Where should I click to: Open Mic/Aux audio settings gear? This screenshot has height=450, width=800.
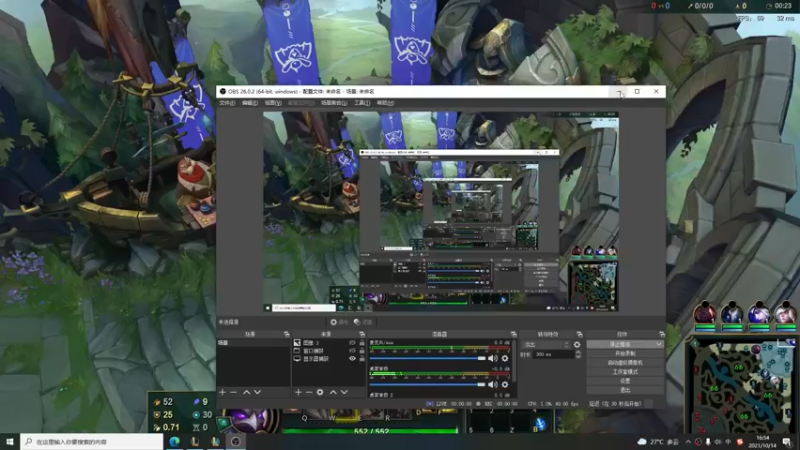(x=505, y=359)
